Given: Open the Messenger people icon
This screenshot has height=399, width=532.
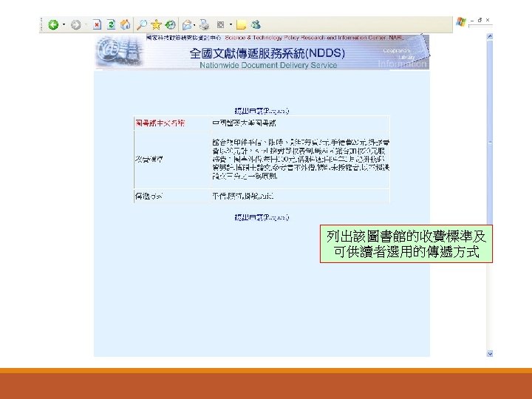Looking at the screenshot, I should click(x=256, y=24).
